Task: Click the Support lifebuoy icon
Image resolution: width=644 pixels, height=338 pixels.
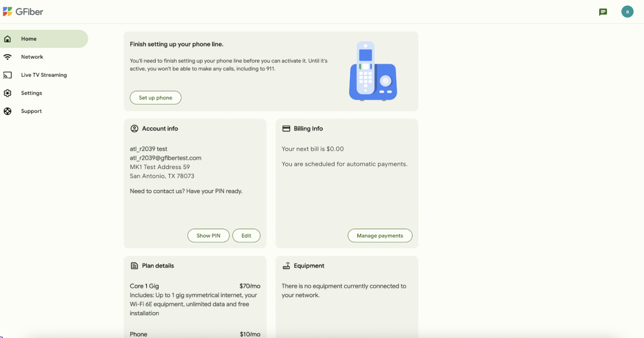Action: pyautogui.click(x=7, y=111)
